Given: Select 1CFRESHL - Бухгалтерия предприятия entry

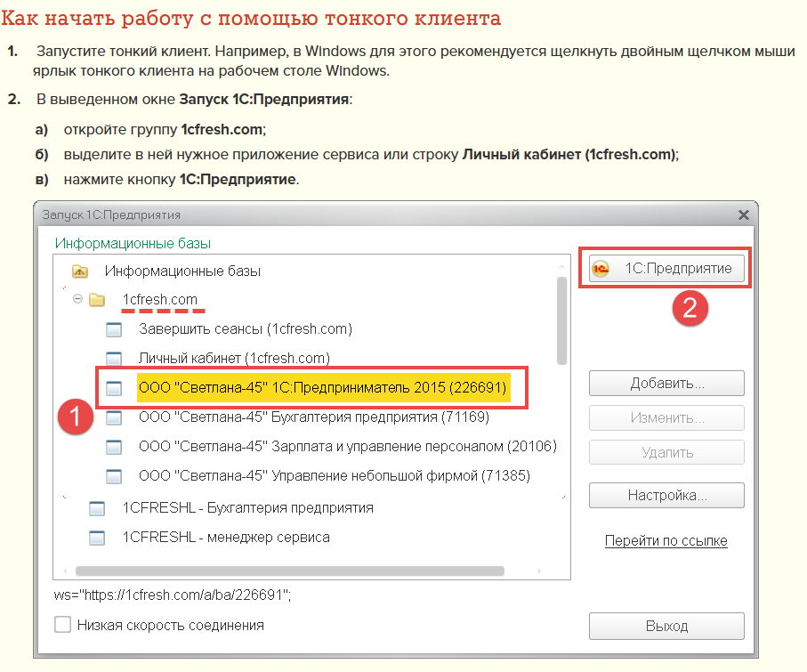Looking at the screenshot, I should [248, 507].
